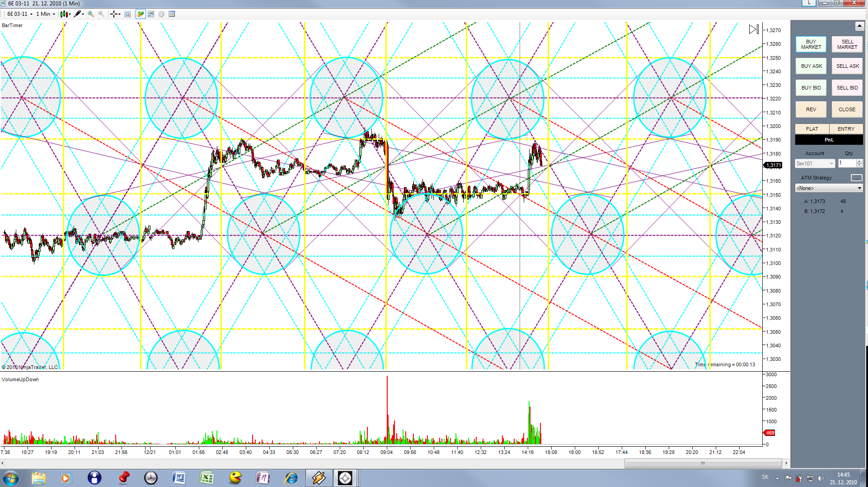The height and width of the screenshot is (487, 868).
Task: Click the VolumeUpDown indicator label
Action: [20, 379]
